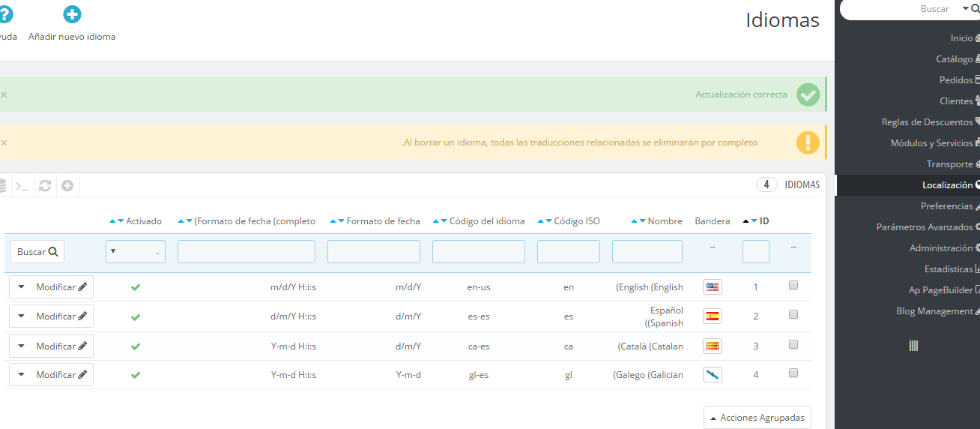Click the Añadir nuevo idioma plus icon
The image size is (980, 429).
pos(72,14)
